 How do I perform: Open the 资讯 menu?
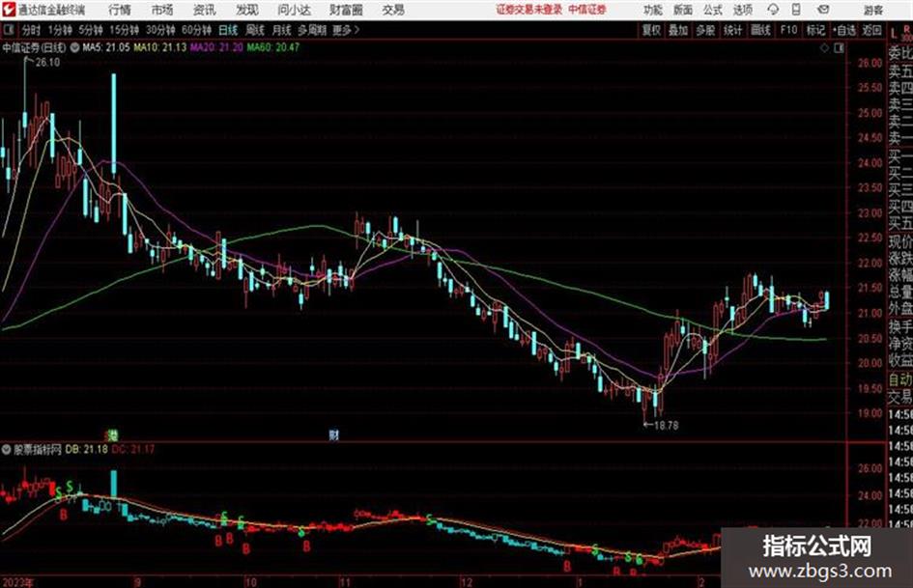click(204, 10)
